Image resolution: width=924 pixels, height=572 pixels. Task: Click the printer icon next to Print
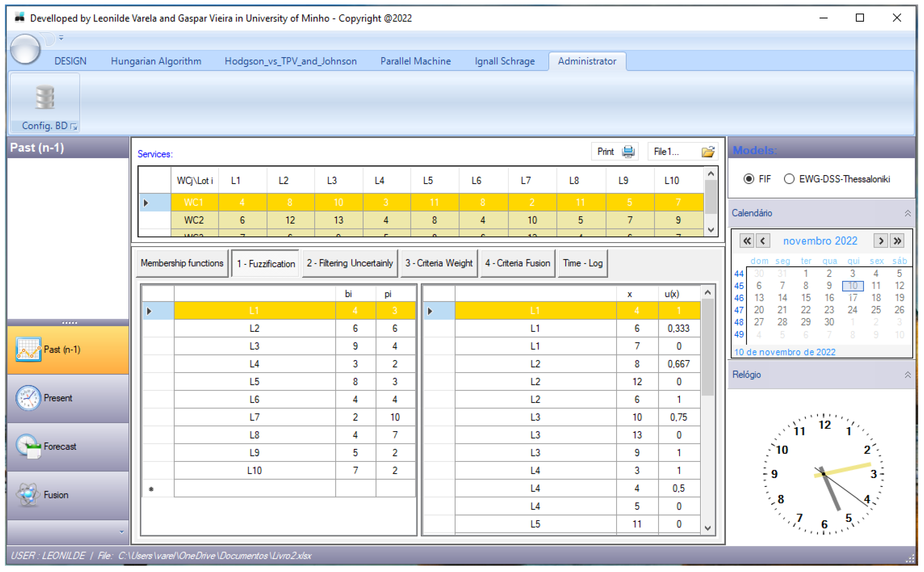628,152
